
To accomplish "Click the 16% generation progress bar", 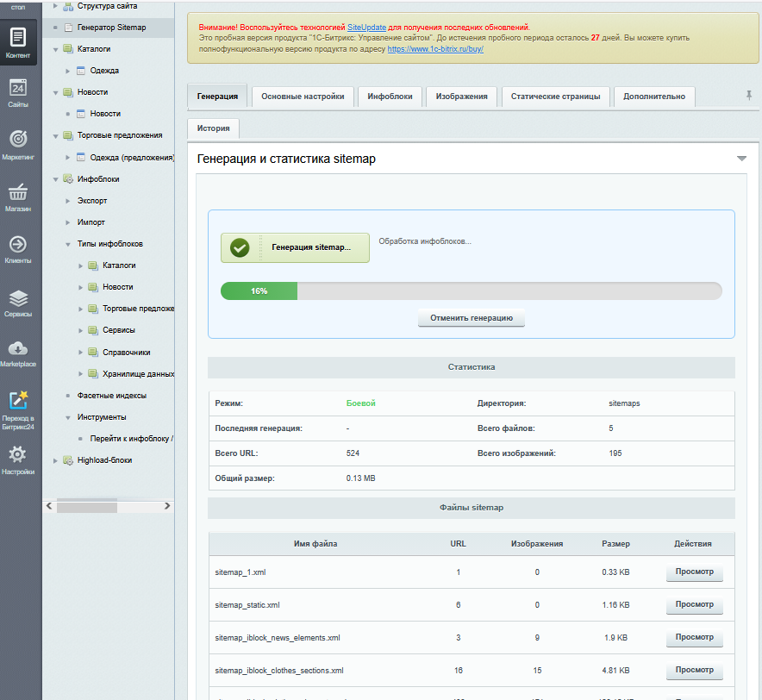I will (x=471, y=291).
